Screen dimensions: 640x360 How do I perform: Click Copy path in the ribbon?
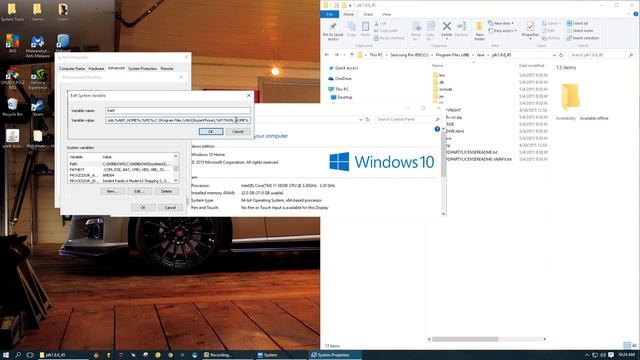coord(386,31)
